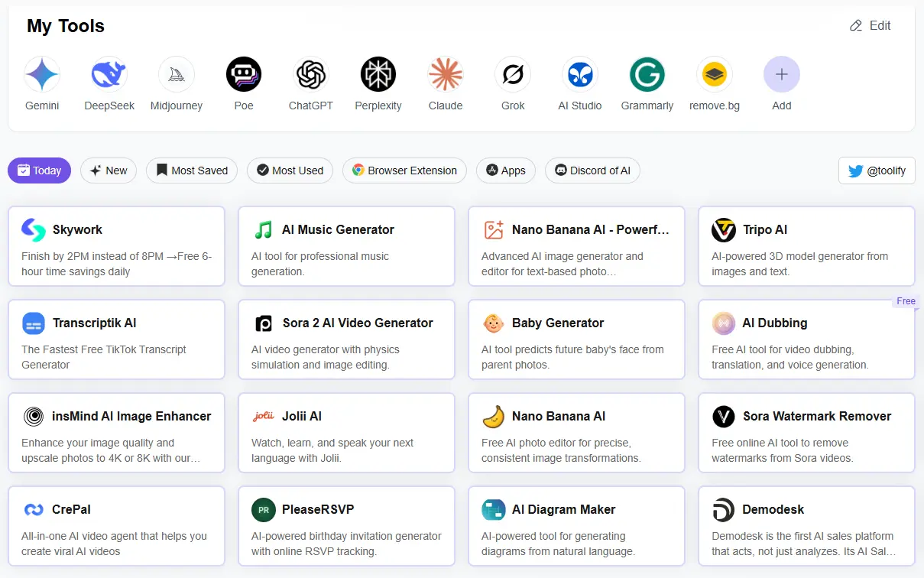Image resolution: width=924 pixels, height=578 pixels.
Task: Select the Today filter tab
Action: click(39, 170)
